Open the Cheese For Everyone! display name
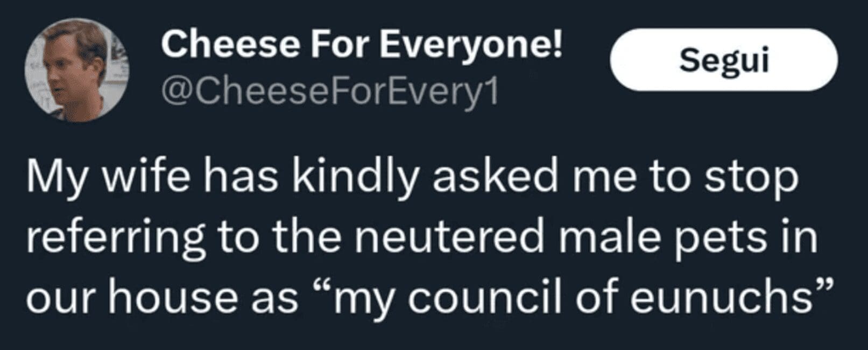This screenshot has height=350, width=868. pyautogui.click(x=362, y=46)
